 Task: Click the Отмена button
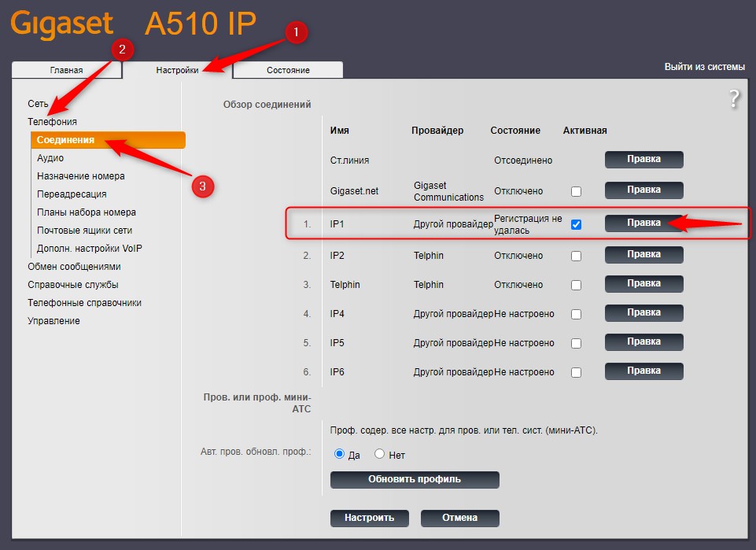coord(460,519)
